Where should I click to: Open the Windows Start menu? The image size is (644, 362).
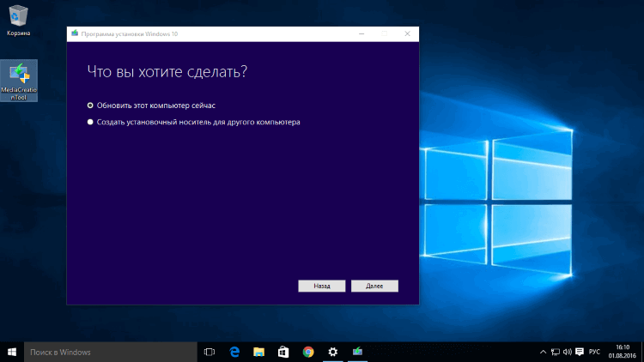[x=12, y=353]
